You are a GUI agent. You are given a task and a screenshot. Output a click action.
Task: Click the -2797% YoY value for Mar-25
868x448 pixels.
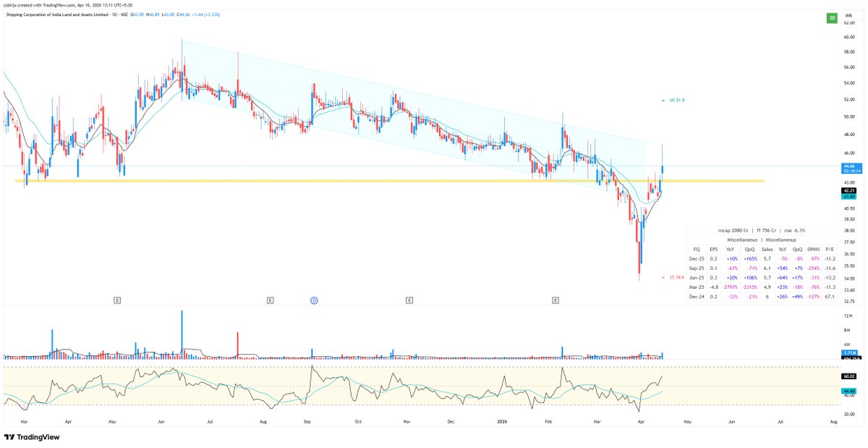[731, 287]
